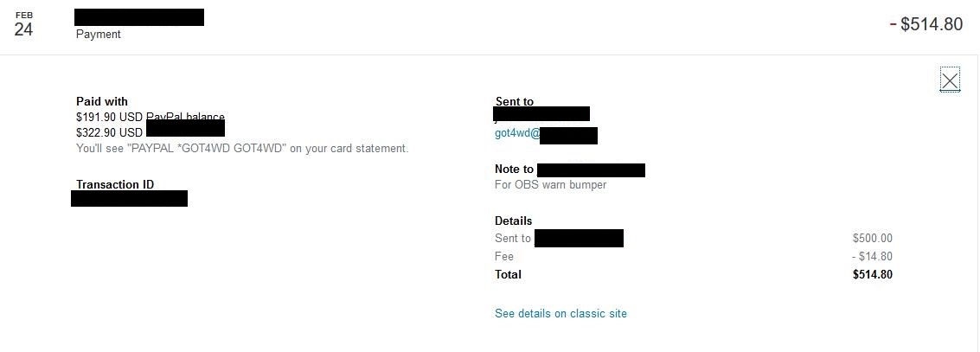
Task: Select the redacted transaction ID value
Action: [130, 198]
